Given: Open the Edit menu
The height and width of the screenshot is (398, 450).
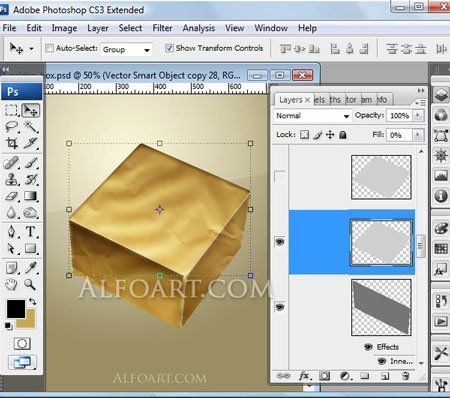Looking at the screenshot, I should click(34, 28).
